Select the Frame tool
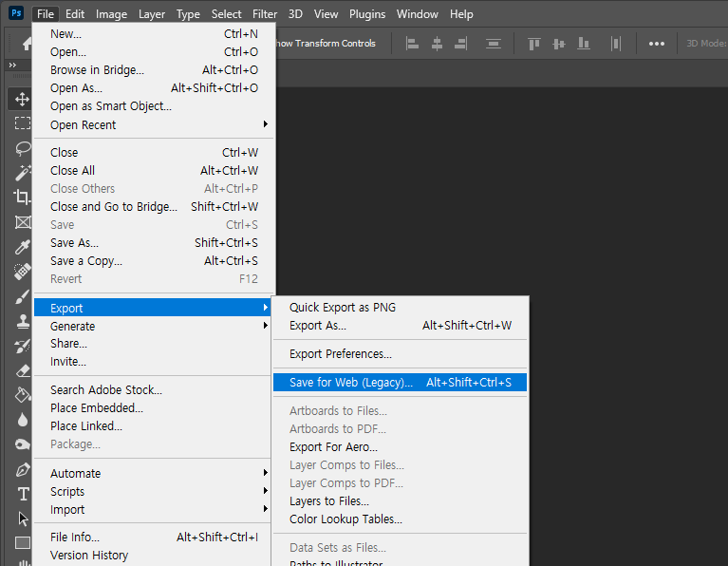This screenshot has width=728, height=566. 22,222
